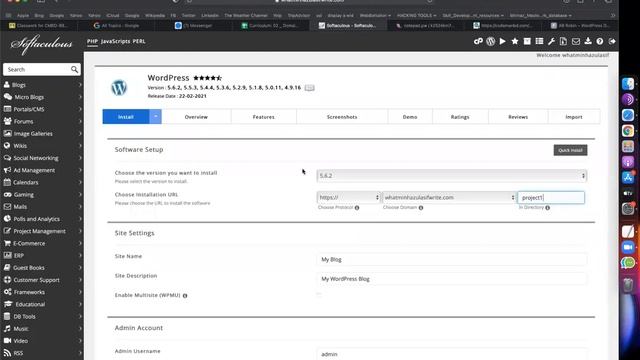640x360 pixels.
Task: Click the small changelog icon after the version list
Action: 309,88
